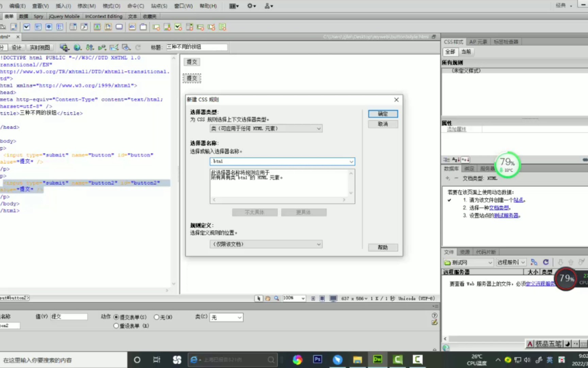Confirm dialog with 确定 button
This screenshot has width=588, height=368.
tap(383, 114)
